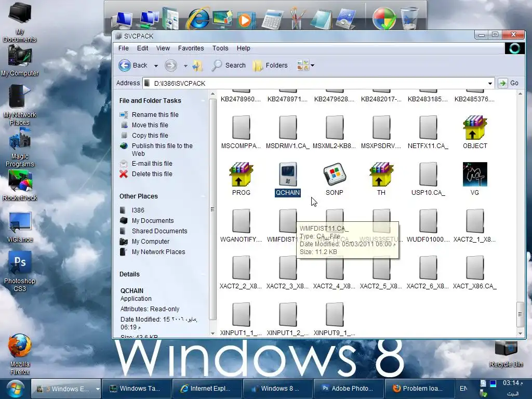This screenshot has height=399, width=532.
Task: Click the Up folder toolbar icon
Action: (197, 65)
